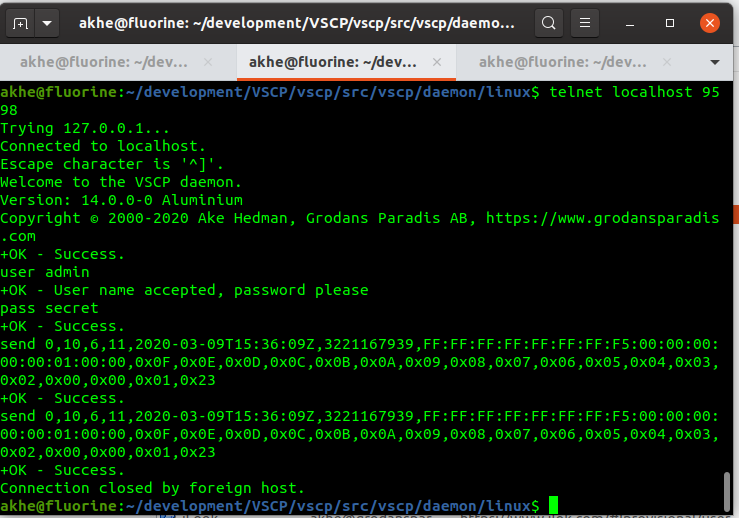Click 'Escape character is' line
This screenshot has height=518, width=739.
(112, 164)
